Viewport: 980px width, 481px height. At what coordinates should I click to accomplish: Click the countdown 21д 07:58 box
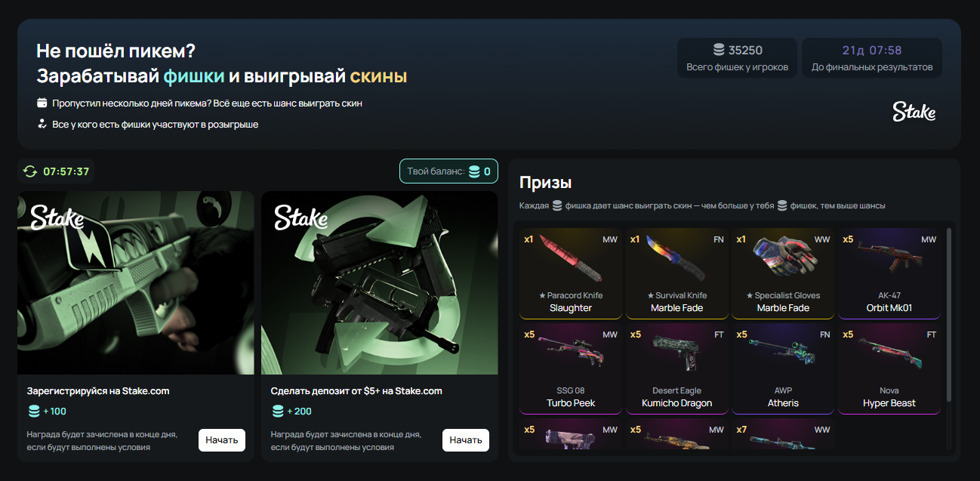[872, 57]
